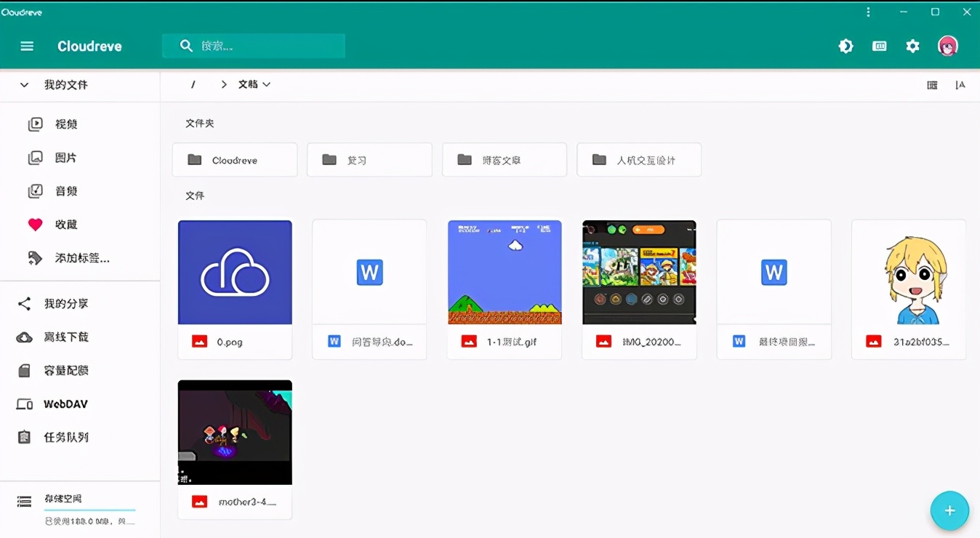Open the 1-1 Mario gif thumbnail
This screenshot has width=980, height=538.
pos(505,272)
